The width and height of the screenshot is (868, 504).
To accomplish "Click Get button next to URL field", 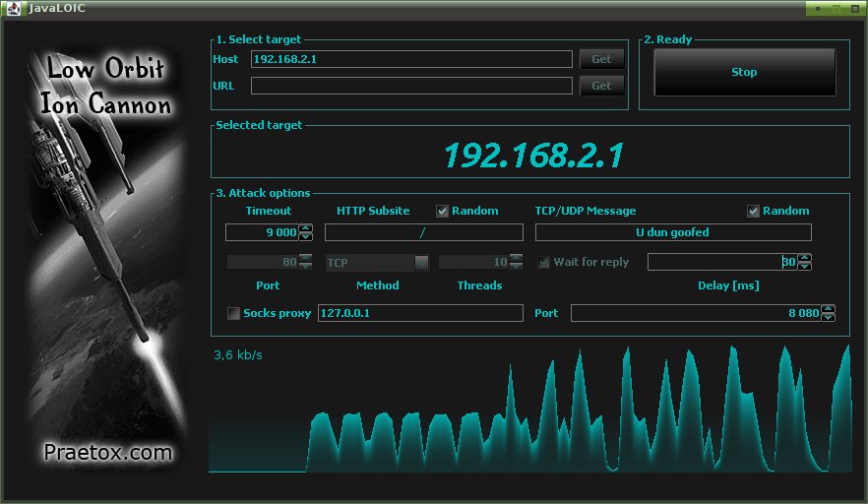I will (601, 86).
